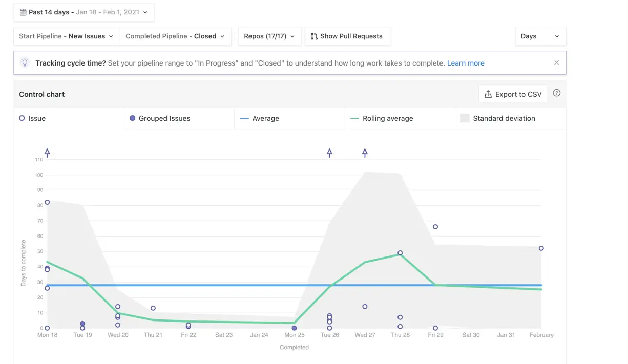Click the Sat 23 axis label
Image resolution: width=628 pixels, height=364 pixels.
point(224,335)
